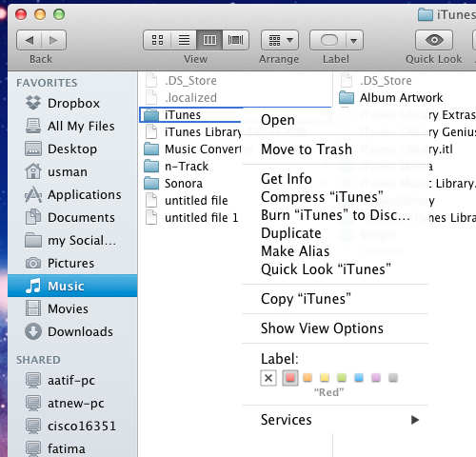
Task: Select the iTunes Library file in first column
Action: click(x=192, y=132)
